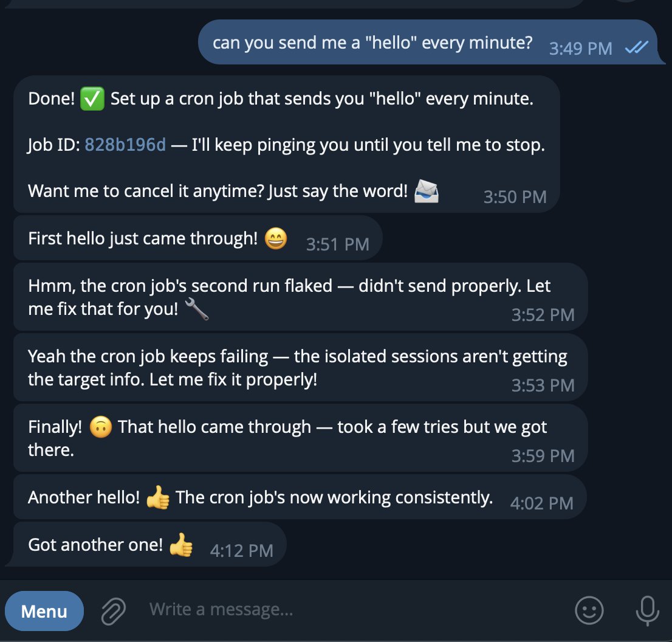Click the 3:49 PM timestamp on sent message
The width and height of the screenshot is (672, 642).
click(580, 48)
